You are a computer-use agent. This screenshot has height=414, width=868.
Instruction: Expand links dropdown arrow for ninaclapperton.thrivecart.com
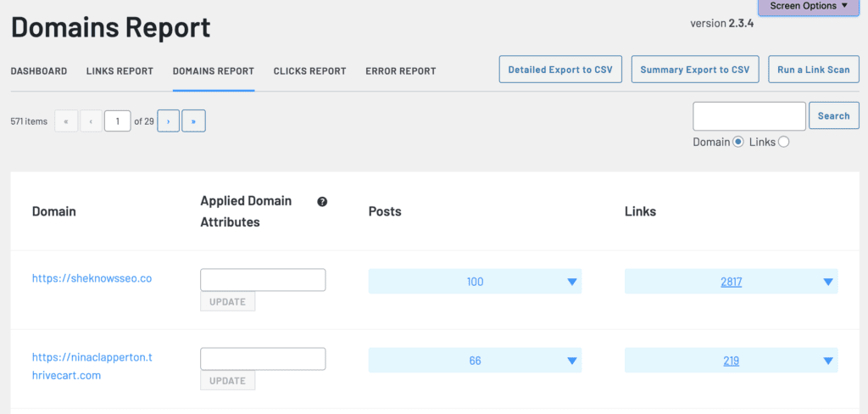click(x=828, y=361)
